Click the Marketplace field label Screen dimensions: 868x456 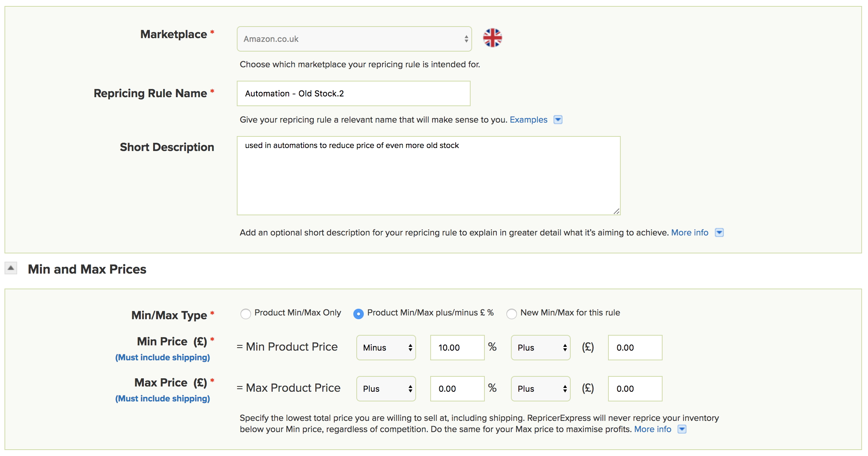(x=174, y=34)
